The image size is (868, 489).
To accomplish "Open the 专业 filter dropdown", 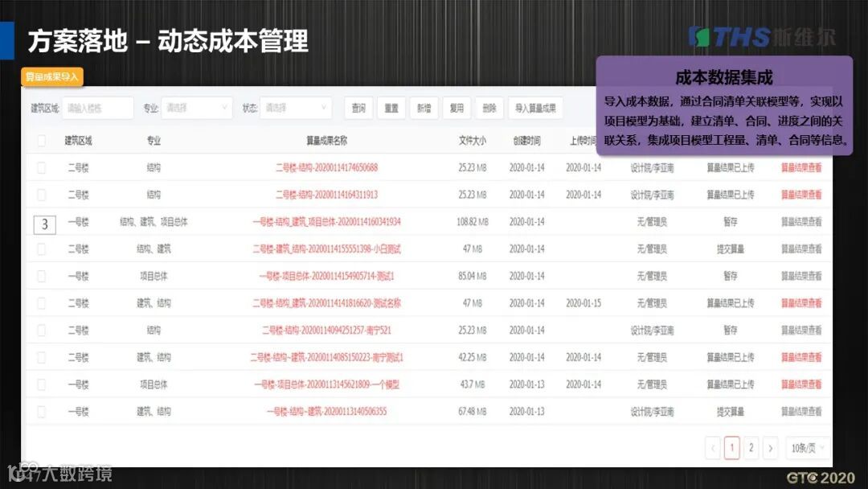I will click(197, 108).
